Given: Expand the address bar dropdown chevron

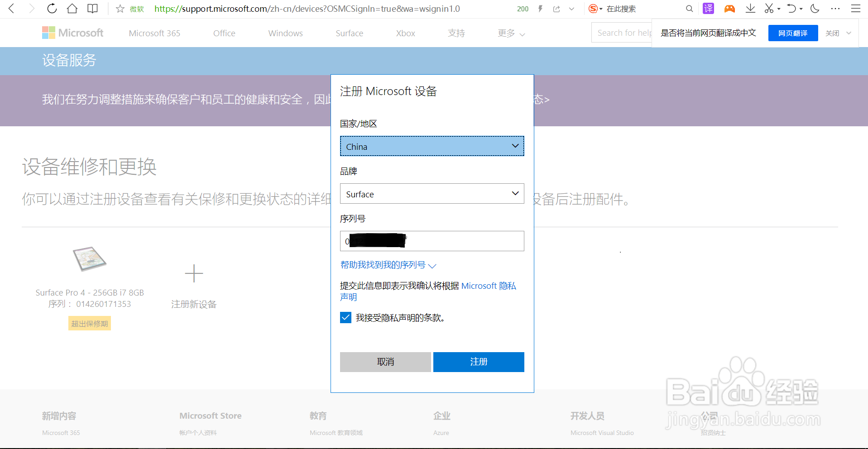Looking at the screenshot, I should tap(572, 9).
